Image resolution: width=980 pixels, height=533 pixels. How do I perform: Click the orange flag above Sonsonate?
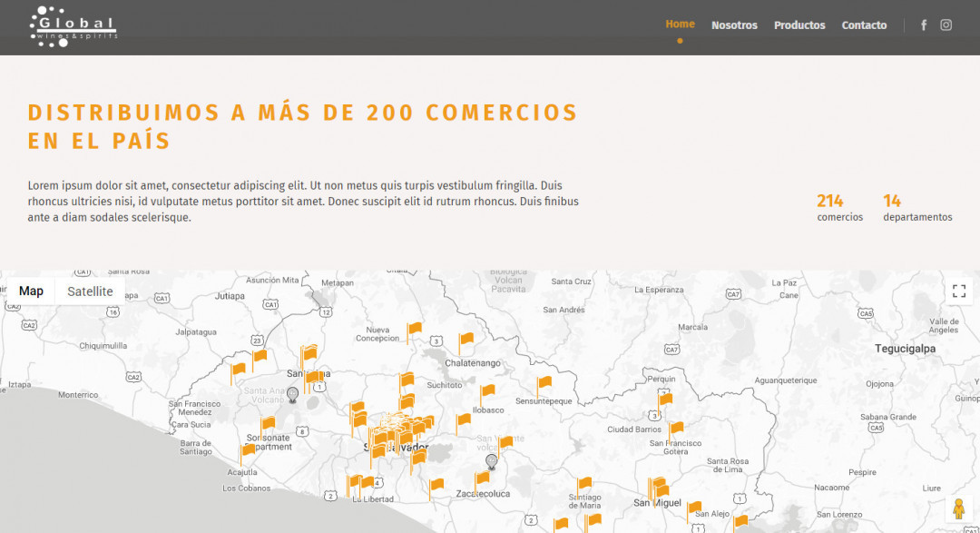click(268, 428)
